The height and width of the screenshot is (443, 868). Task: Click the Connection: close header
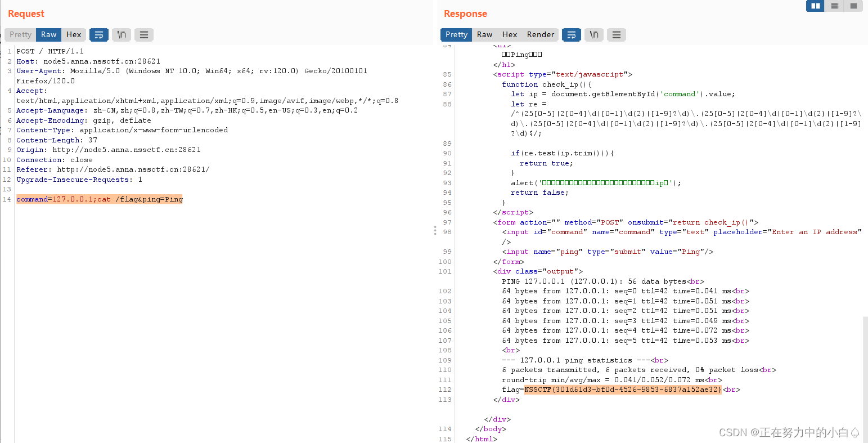[55, 160]
